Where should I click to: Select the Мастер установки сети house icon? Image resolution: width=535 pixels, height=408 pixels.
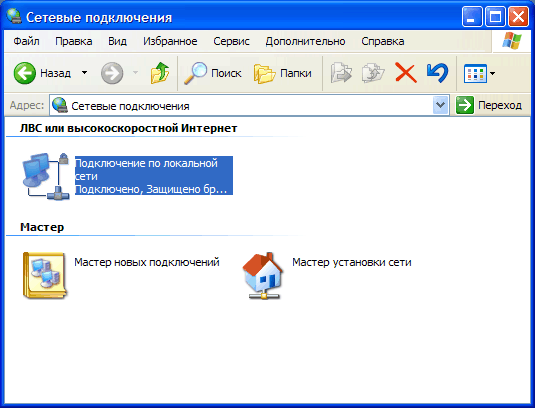coord(263,276)
